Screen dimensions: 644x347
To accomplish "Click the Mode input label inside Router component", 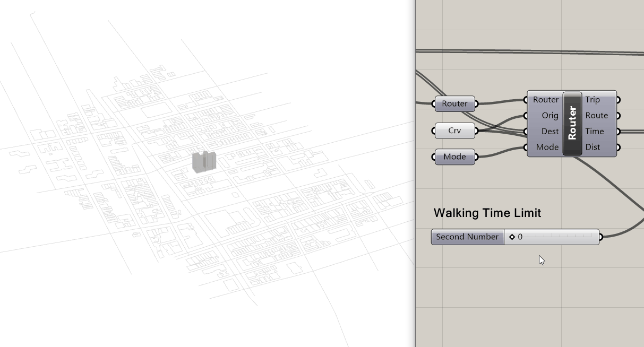I will pyautogui.click(x=547, y=148).
